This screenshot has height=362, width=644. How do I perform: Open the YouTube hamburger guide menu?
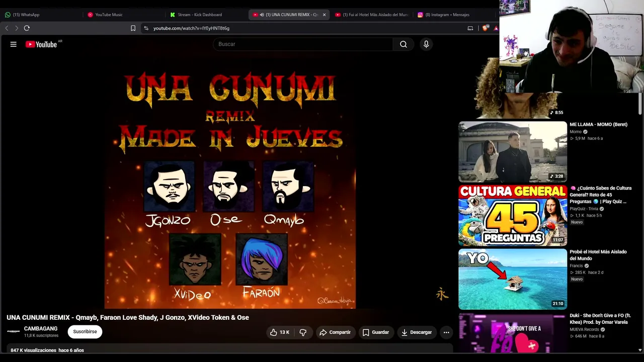coord(14,44)
